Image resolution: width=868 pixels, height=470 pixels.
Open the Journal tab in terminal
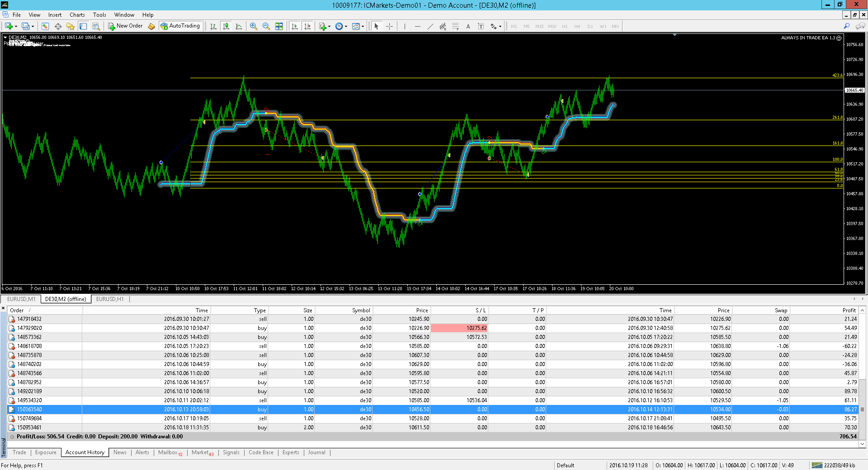(316, 452)
